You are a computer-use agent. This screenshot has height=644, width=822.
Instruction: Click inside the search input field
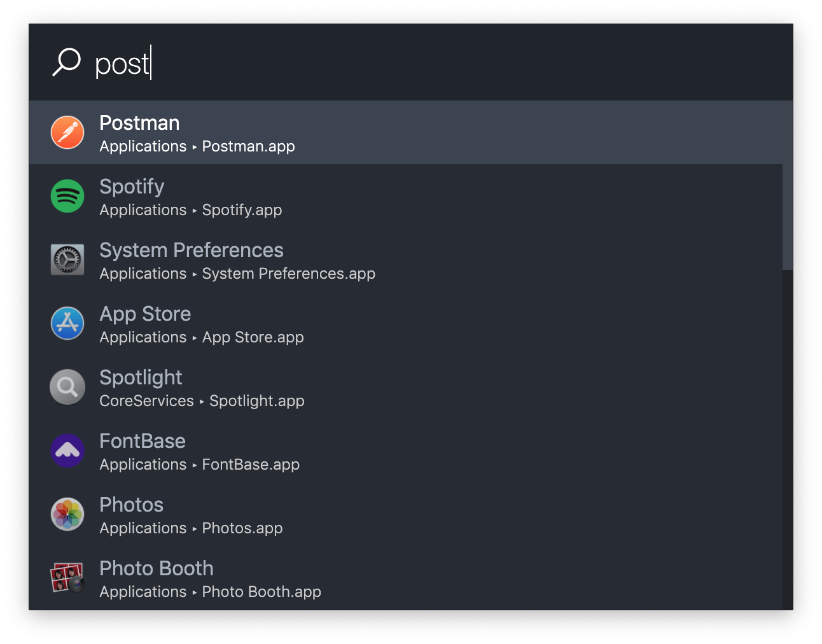(254, 62)
